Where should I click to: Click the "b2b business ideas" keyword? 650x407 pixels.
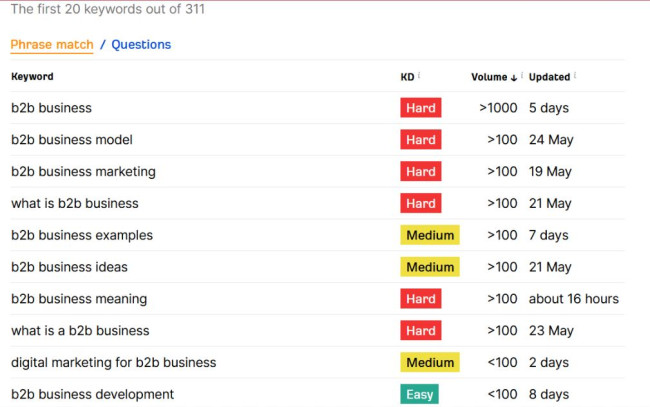pos(69,267)
